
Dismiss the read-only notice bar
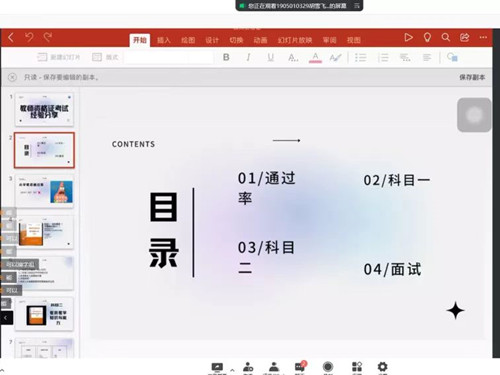pyautogui.click(x=12, y=77)
